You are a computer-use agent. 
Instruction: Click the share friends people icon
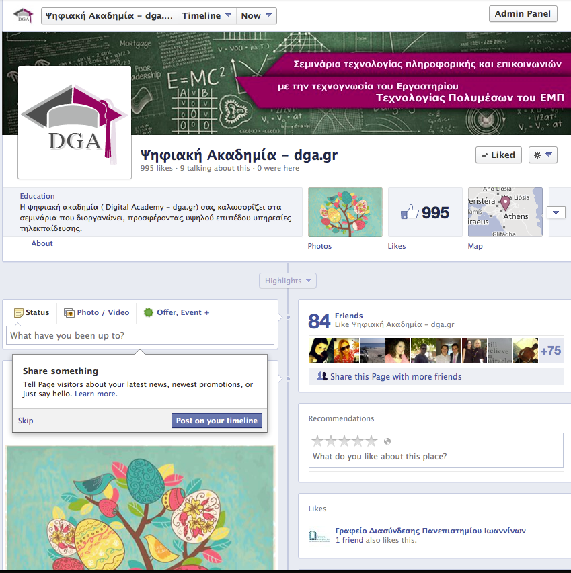coord(322,376)
